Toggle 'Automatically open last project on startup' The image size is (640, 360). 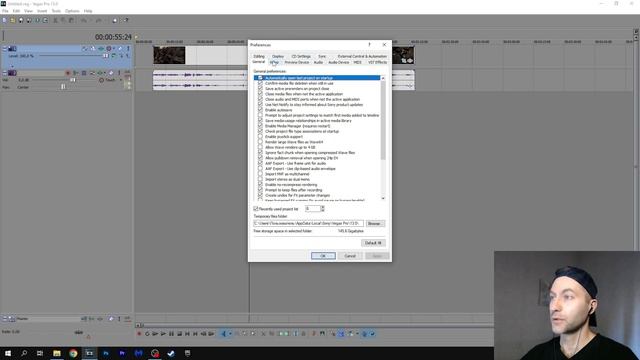[x=260, y=78]
